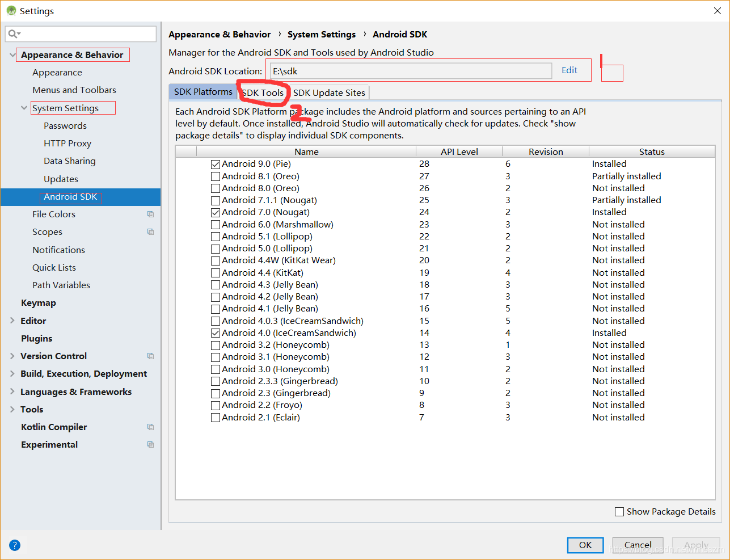Click project-level icon beside Version Control

point(150,356)
